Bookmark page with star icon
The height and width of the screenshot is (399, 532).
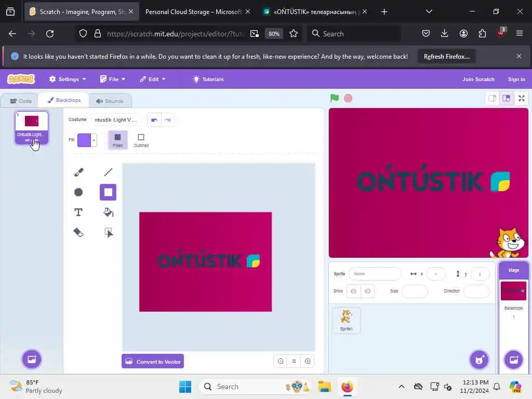(x=294, y=34)
